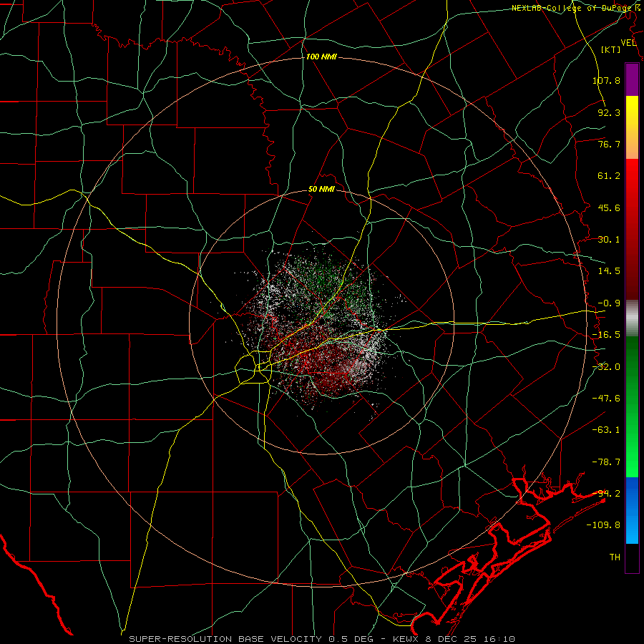The image size is (644, 644).
Task: Click the -16.5 legend value
Action: (x=606, y=335)
